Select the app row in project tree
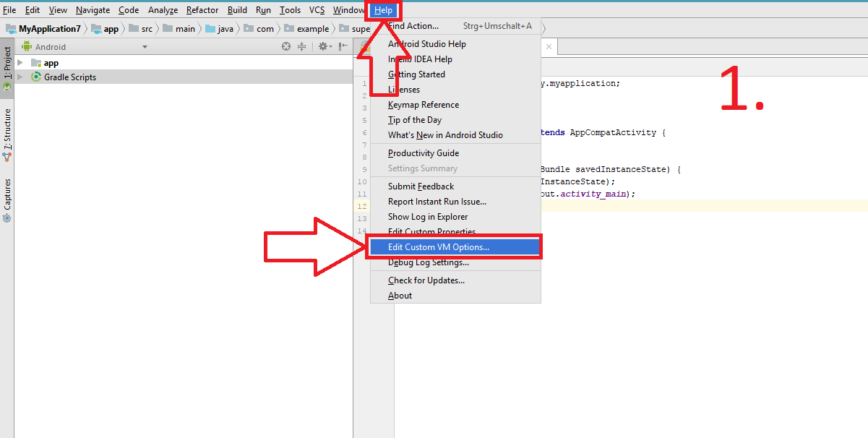This screenshot has width=868, height=438. coord(184,63)
